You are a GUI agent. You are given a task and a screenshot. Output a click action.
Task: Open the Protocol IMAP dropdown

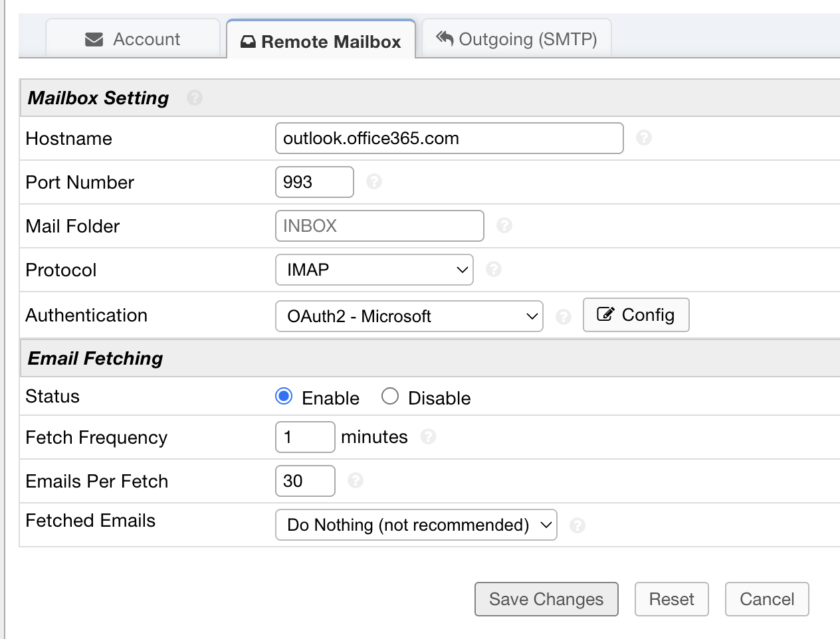point(374,270)
